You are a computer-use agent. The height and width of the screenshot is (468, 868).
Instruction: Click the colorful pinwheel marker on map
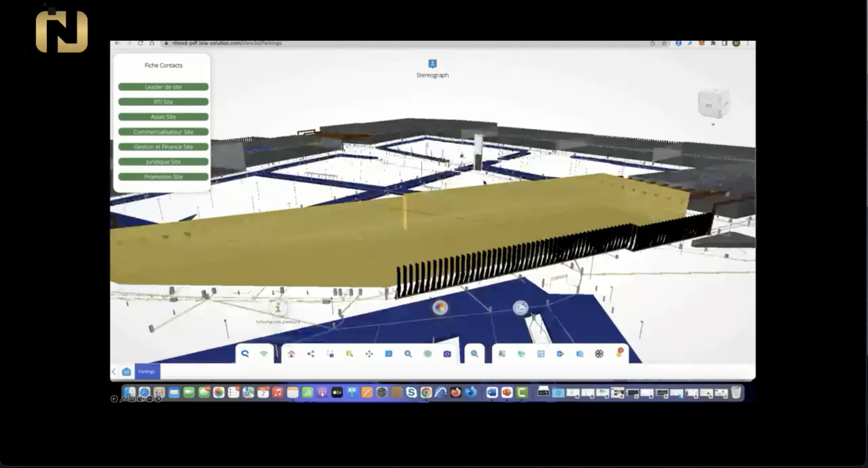440,308
